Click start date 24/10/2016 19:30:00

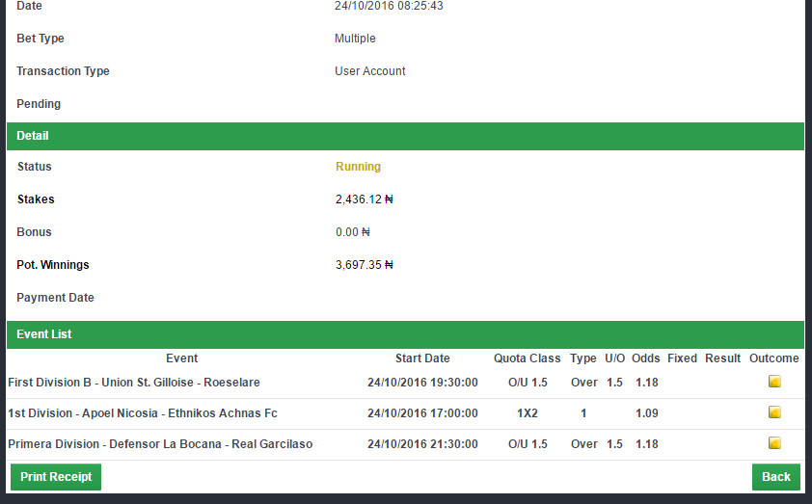tap(422, 383)
